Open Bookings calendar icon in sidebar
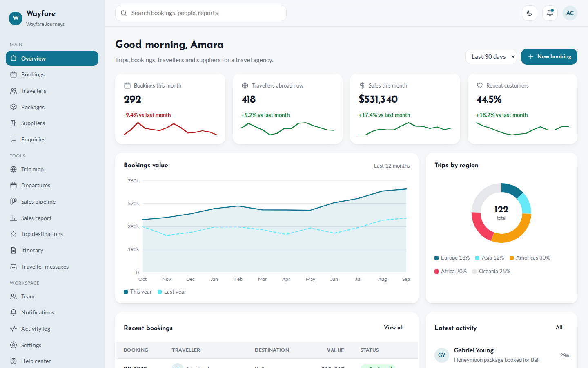 (13, 74)
